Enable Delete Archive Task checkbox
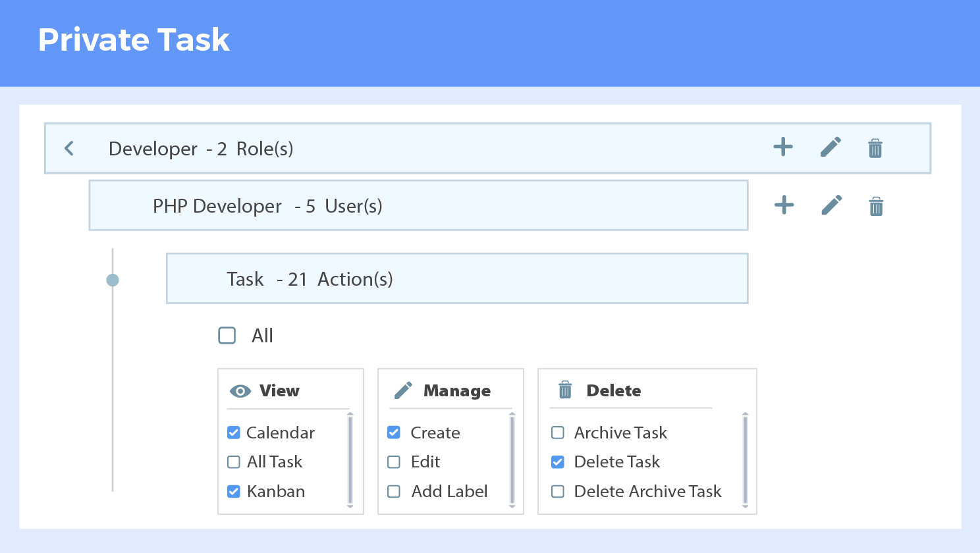 point(558,491)
